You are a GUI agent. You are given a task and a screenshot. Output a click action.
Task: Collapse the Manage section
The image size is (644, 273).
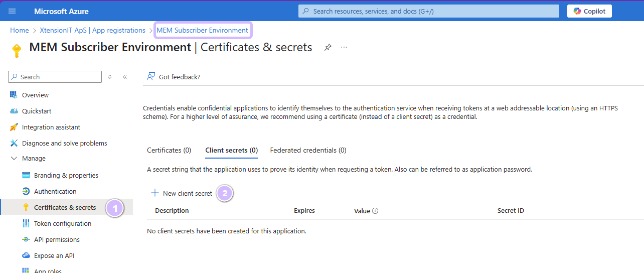tap(14, 159)
